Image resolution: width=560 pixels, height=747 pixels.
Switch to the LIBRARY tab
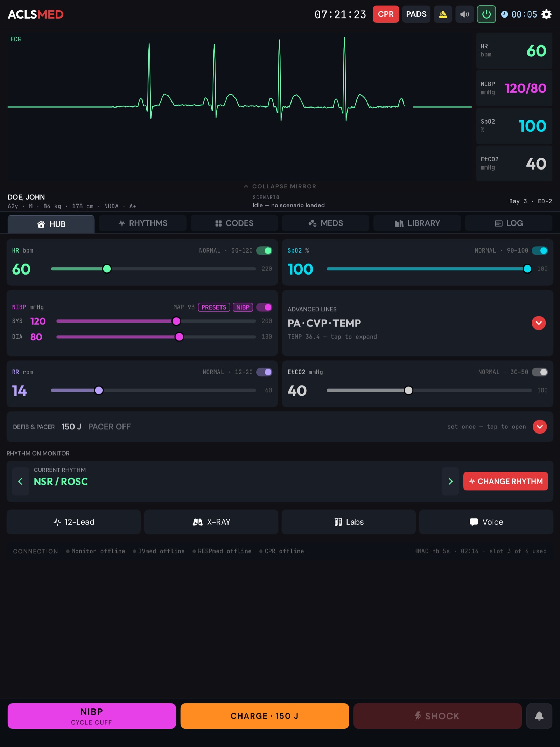tap(417, 223)
